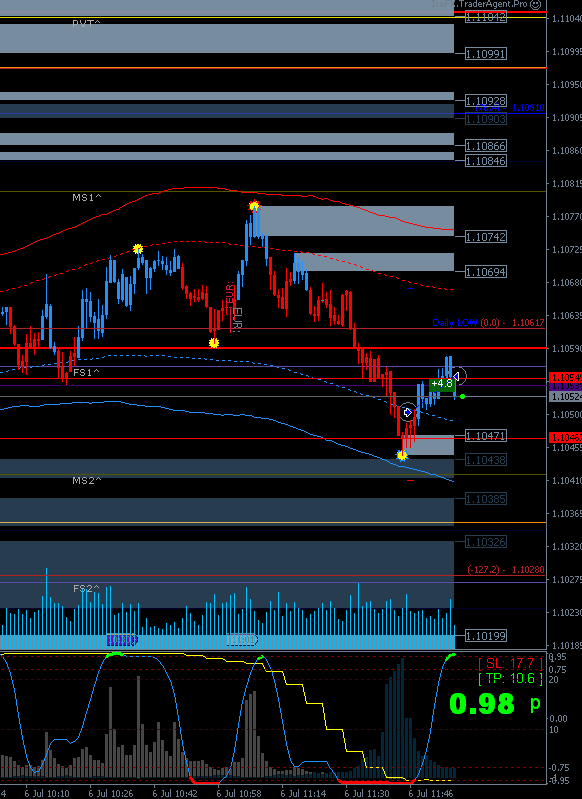Click the 1.10471 zone price tag

click(486, 436)
